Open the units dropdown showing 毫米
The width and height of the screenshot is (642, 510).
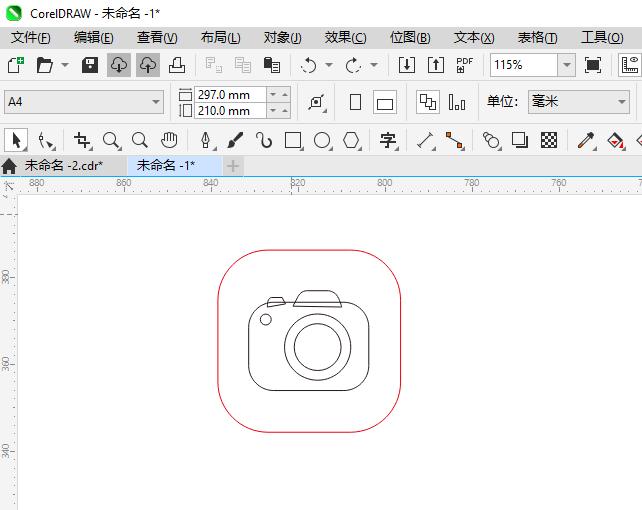579,102
